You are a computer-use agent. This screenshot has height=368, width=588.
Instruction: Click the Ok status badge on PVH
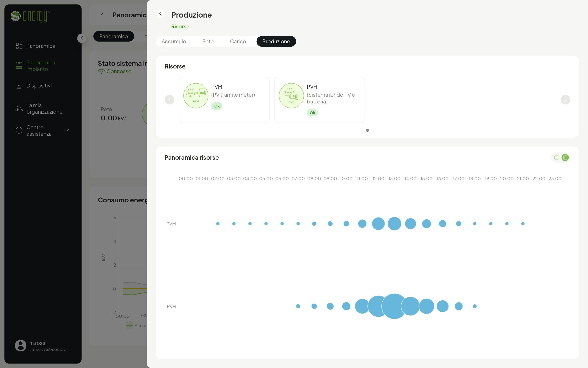point(312,113)
